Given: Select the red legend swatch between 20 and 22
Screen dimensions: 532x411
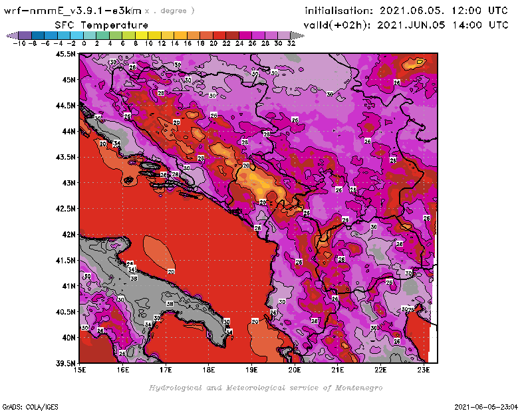Looking at the screenshot, I should [219, 35].
